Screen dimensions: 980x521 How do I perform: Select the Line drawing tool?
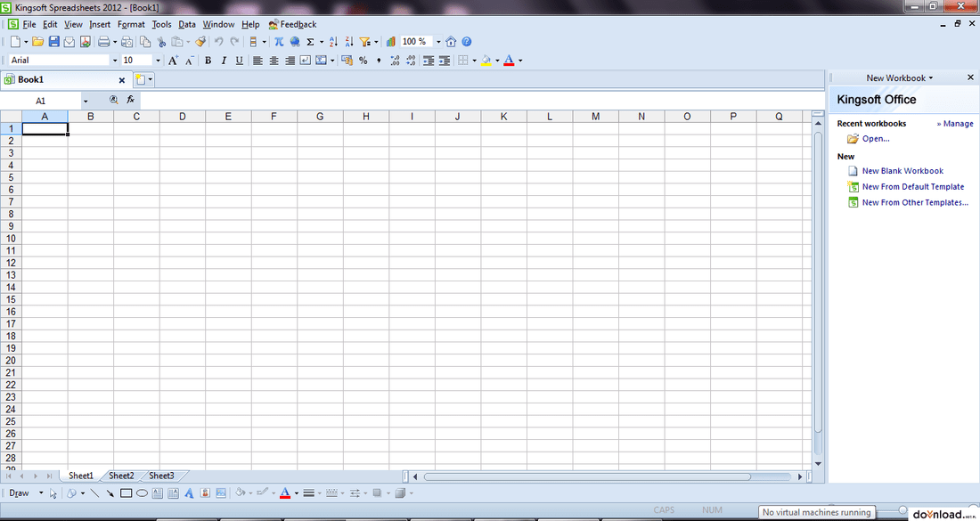(x=95, y=493)
